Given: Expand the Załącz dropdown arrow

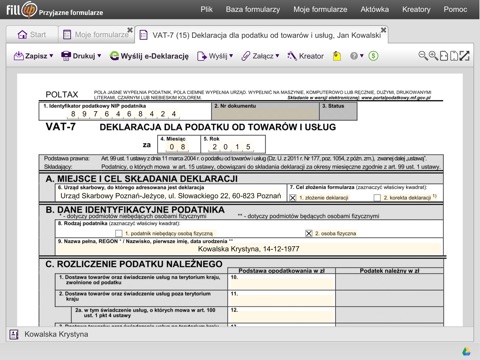Looking at the screenshot, I should pos(277,56).
